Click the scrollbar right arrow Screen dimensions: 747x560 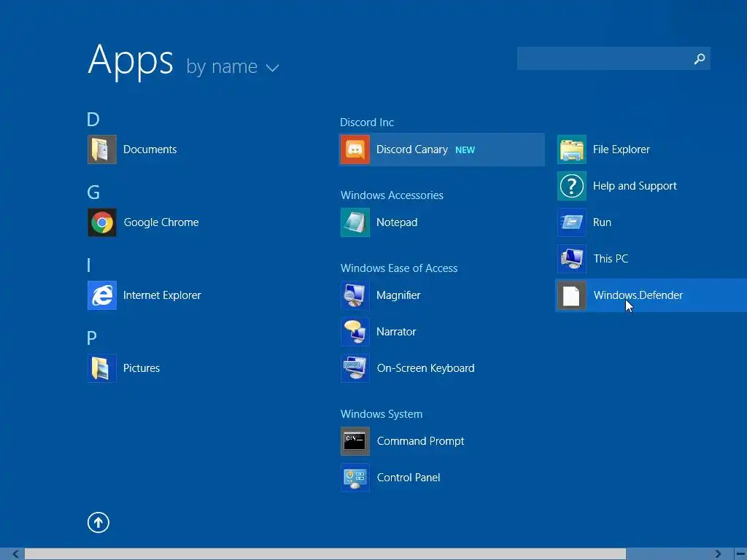pos(718,554)
